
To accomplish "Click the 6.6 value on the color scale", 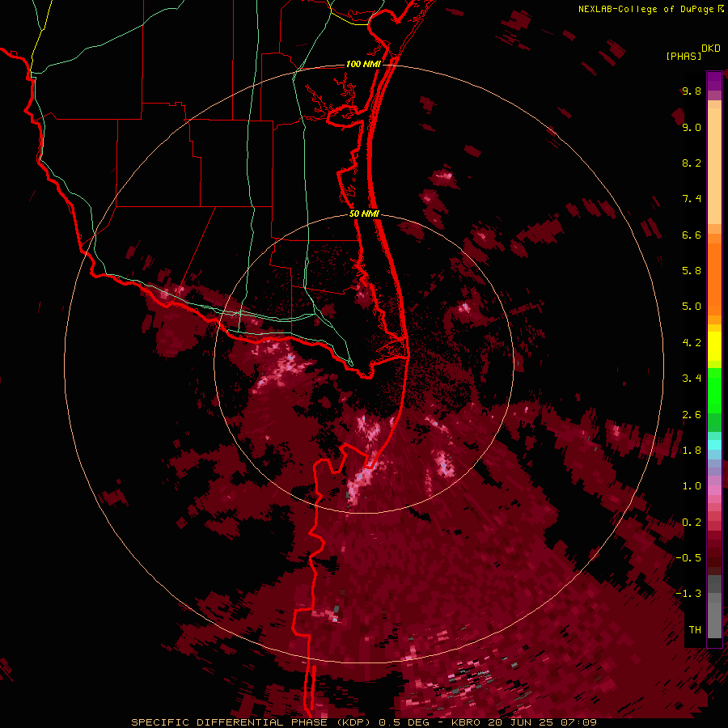I will click(x=692, y=235).
